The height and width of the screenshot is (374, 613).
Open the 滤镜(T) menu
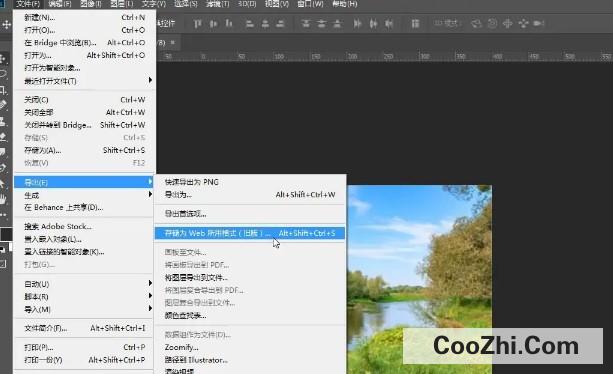pos(217,4)
